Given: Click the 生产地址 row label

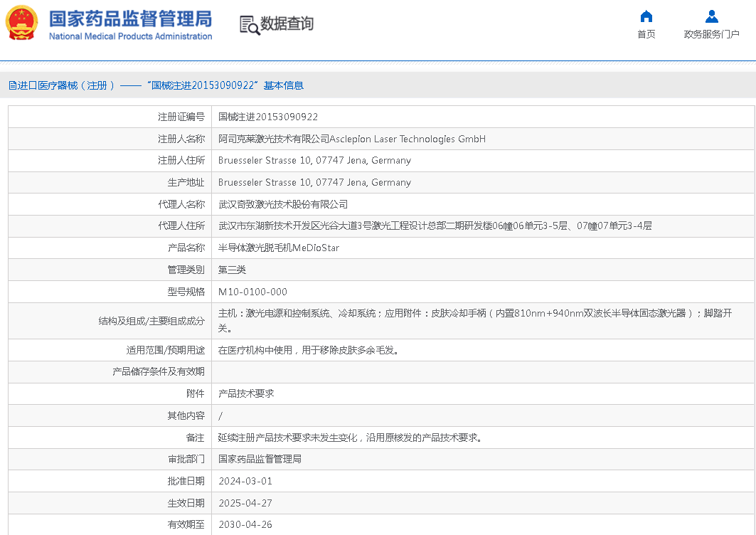Looking at the screenshot, I should (186, 182).
